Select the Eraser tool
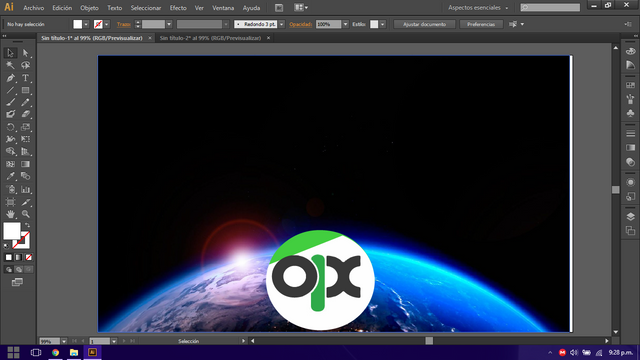Screen dimensions: 640x360 pyautogui.click(x=25, y=114)
